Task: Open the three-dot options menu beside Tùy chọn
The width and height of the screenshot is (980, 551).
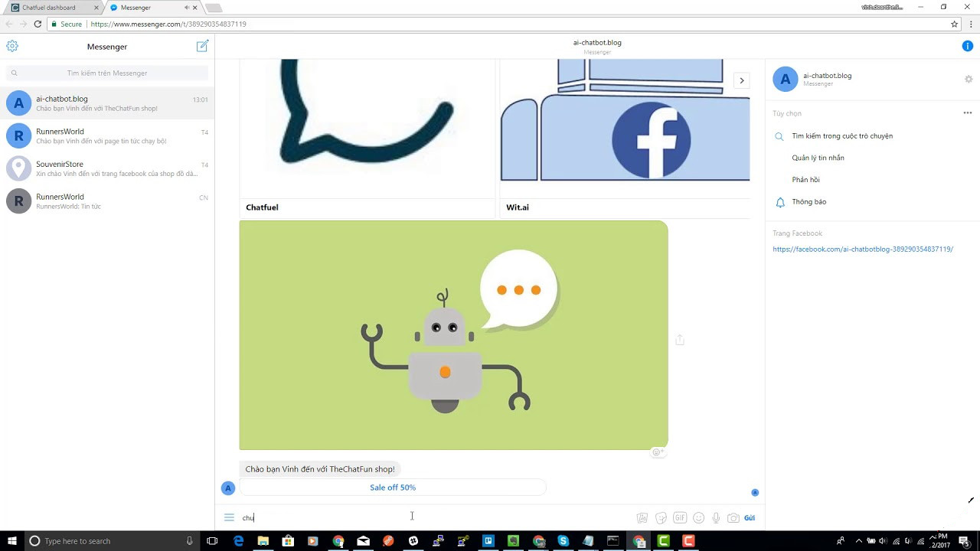Action: pos(968,113)
